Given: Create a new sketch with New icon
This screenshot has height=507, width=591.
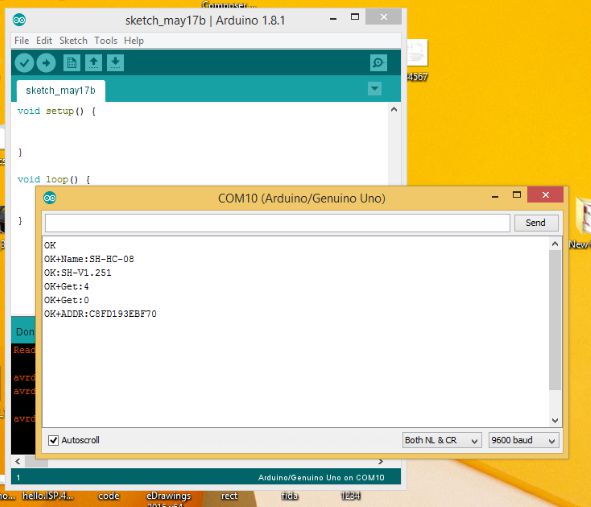Looking at the screenshot, I should pos(71,63).
